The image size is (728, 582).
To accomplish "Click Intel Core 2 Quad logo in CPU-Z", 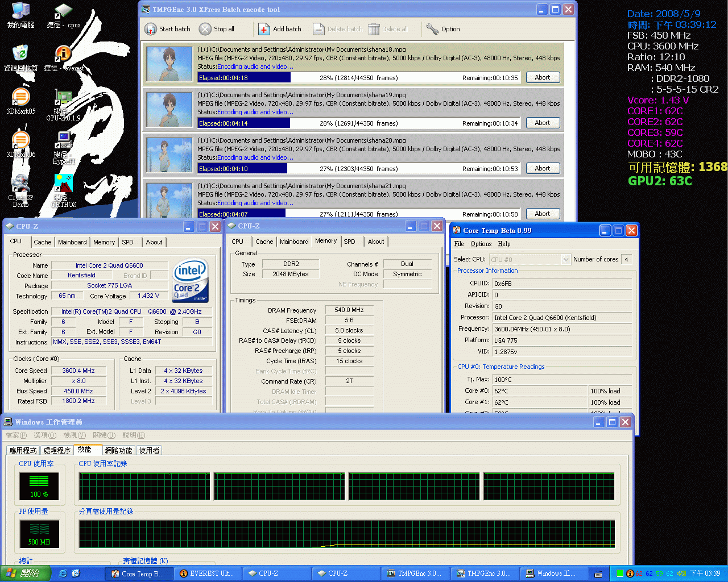I will (x=191, y=281).
